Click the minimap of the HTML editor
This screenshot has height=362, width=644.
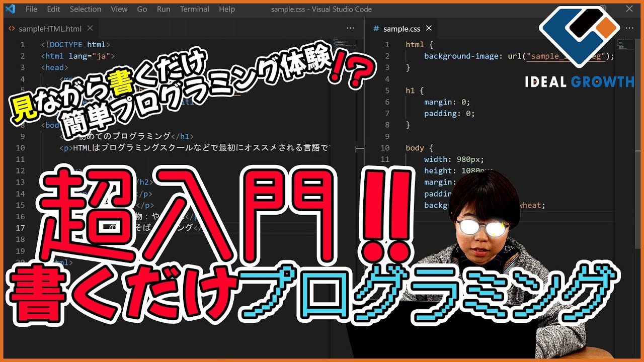tap(344, 44)
